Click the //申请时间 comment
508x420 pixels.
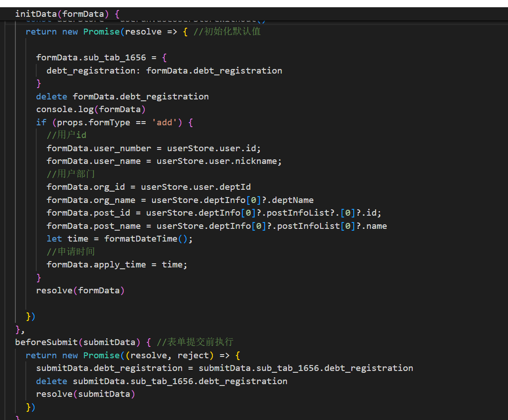coord(71,252)
